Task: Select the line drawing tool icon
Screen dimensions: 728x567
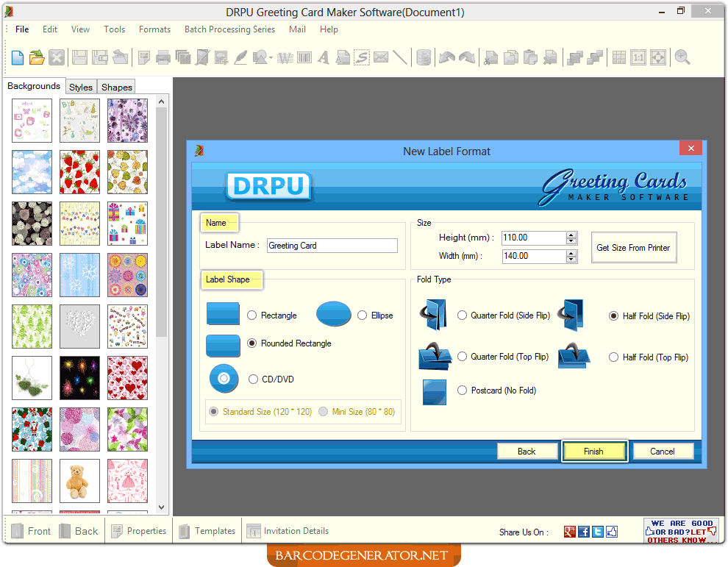Action: [401, 57]
